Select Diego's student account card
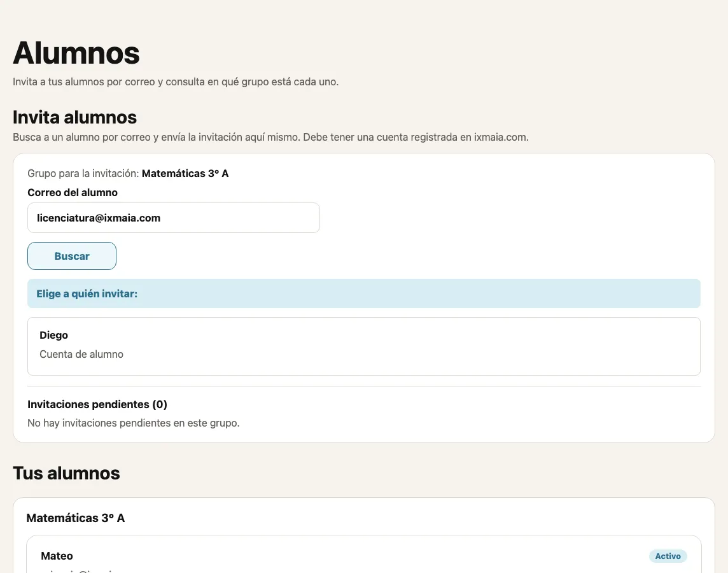This screenshot has width=728, height=573. (363, 346)
